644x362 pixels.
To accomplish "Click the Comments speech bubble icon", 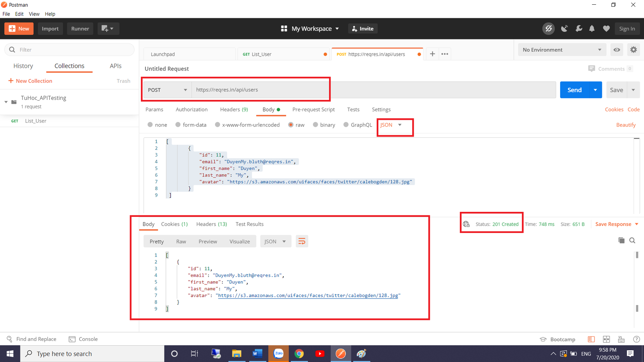I will (x=592, y=69).
